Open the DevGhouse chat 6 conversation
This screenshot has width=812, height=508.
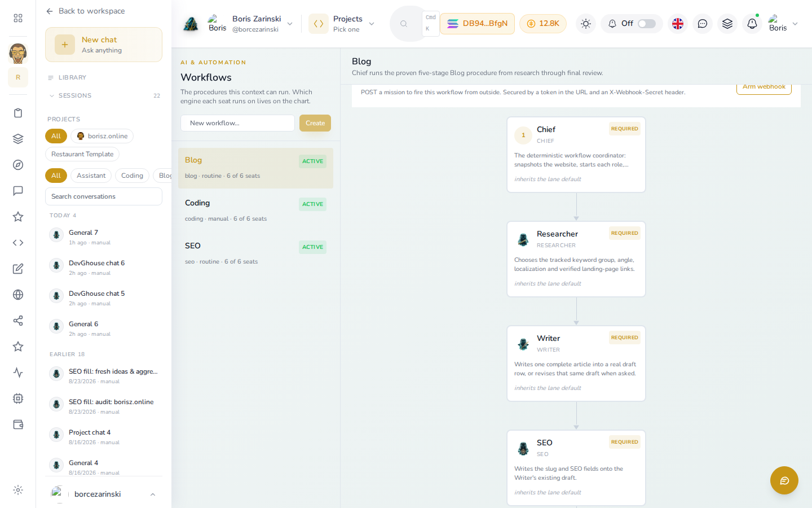click(x=104, y=268)
